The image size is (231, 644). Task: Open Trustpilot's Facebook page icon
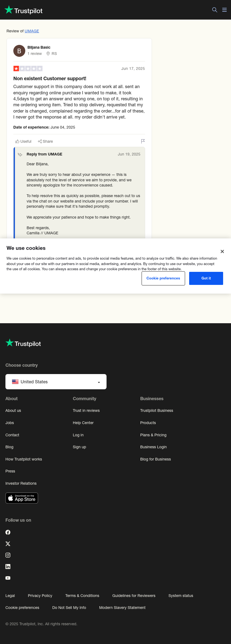(8, 532)
